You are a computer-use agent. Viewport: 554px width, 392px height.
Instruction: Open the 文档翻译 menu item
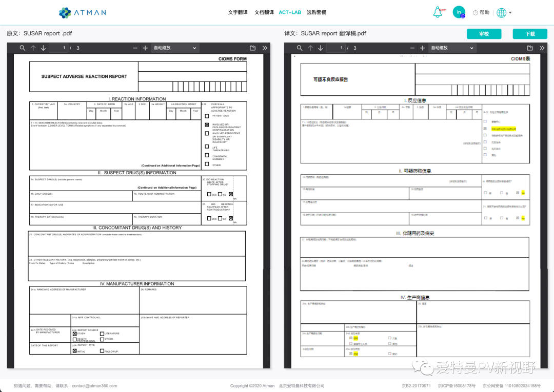[x=264, y=12]
